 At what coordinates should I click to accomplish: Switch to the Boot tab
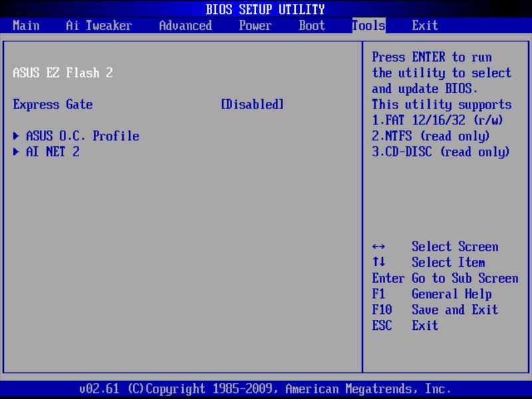311,25
